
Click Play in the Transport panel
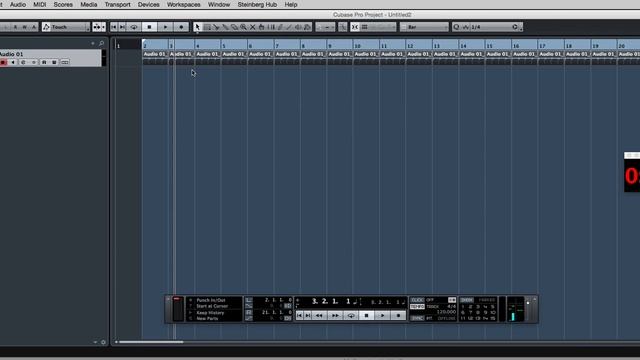[x=382, y=316]
